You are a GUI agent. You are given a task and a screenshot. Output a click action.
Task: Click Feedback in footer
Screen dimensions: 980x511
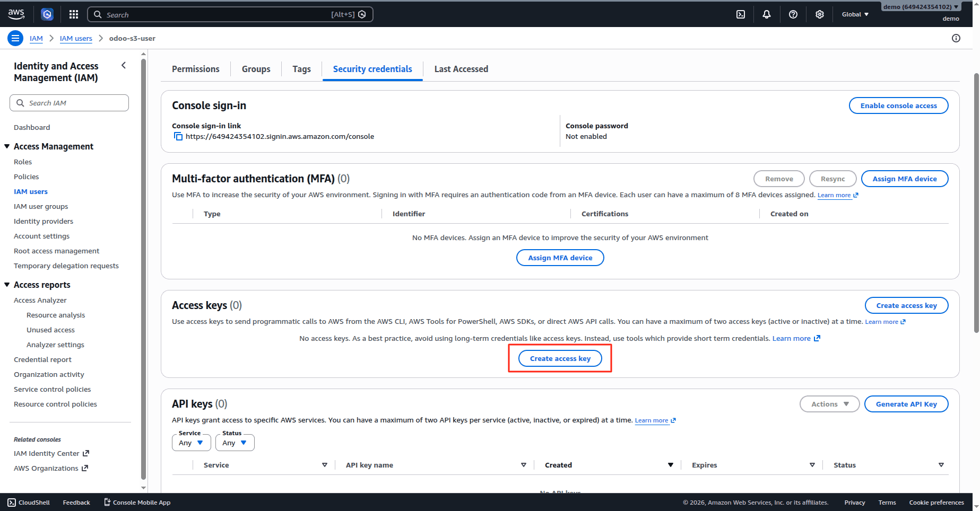coord(76,503)
